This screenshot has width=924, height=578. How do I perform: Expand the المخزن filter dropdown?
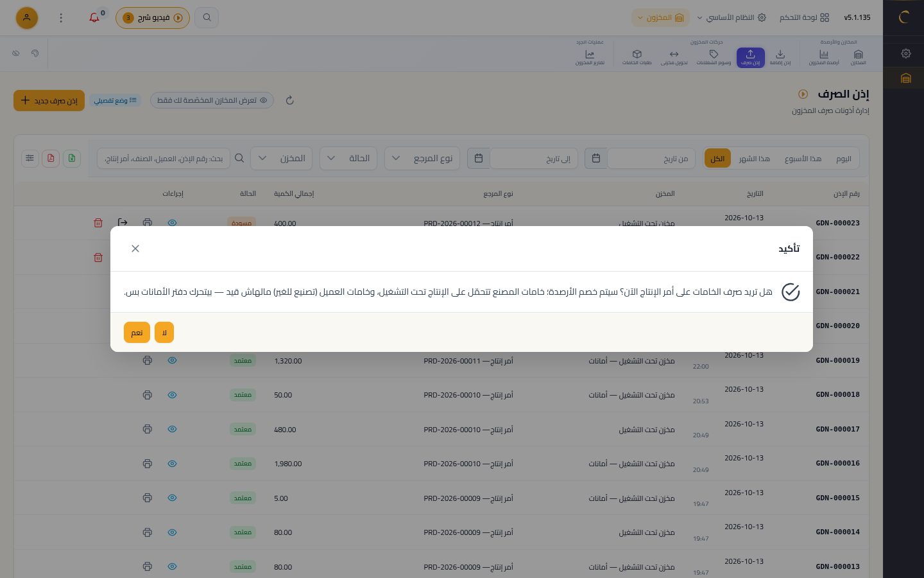282,158
